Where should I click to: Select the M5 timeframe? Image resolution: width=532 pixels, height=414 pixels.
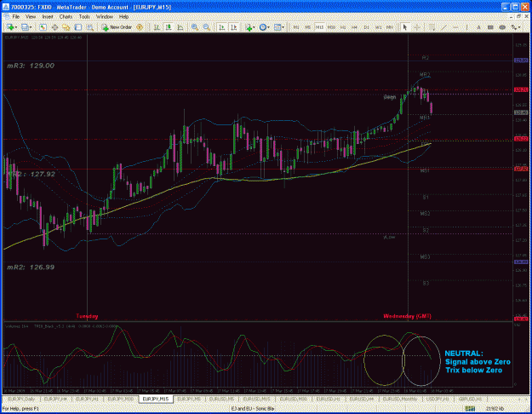click(x=308, y=27)
